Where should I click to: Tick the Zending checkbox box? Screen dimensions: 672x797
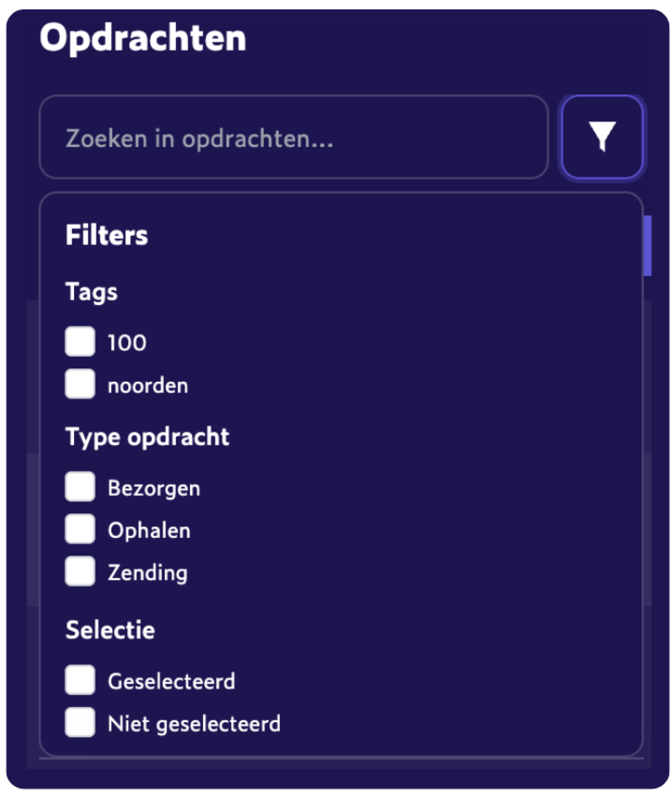pyautogui.click(x=80, y=571)
